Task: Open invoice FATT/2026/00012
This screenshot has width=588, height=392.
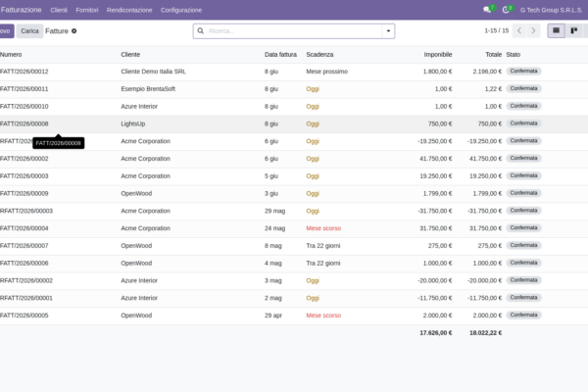Action: (x=24, y=72)
